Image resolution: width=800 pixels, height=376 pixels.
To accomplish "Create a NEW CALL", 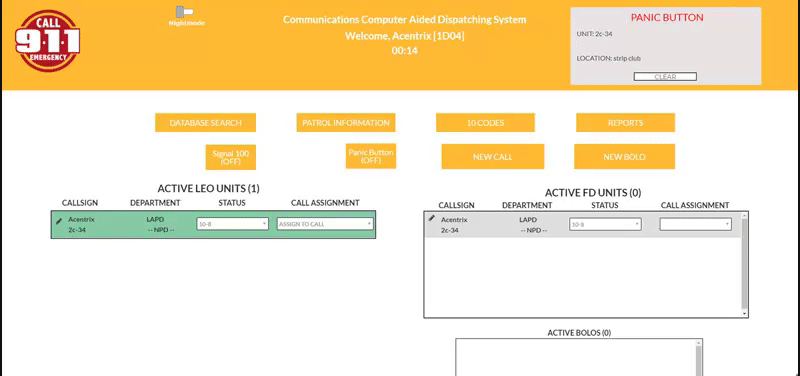I will click(x=493, y=157).
